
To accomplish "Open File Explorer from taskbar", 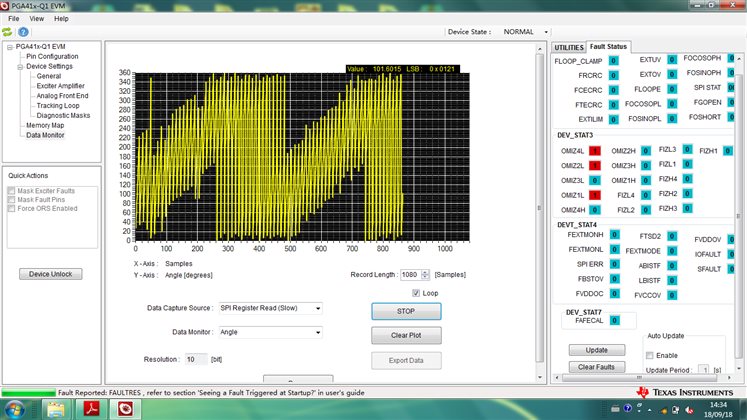I will click(55, 409).
